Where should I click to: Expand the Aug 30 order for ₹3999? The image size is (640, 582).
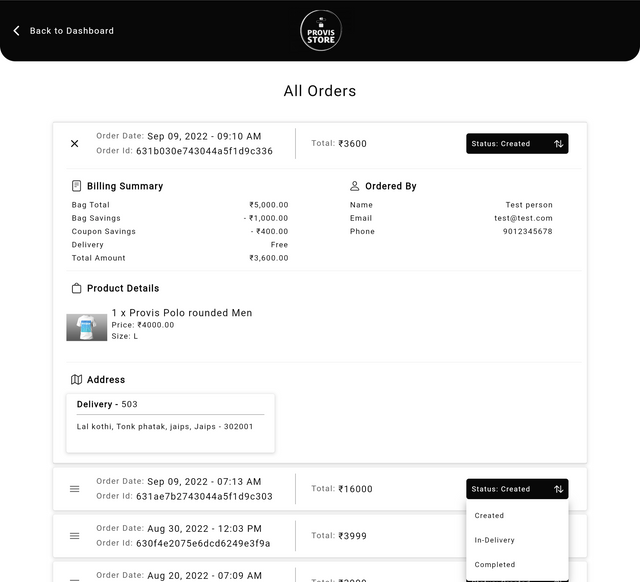tap(74, 536)
